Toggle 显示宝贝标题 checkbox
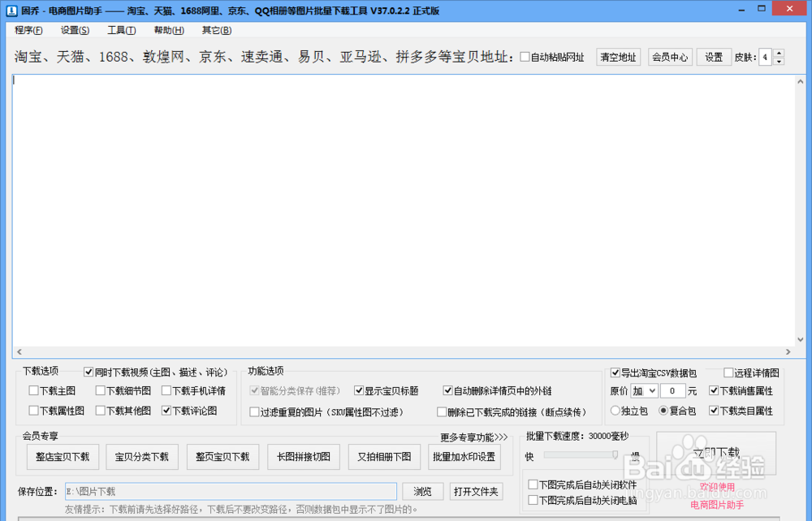Screen dimensions: 812x521 358,390
